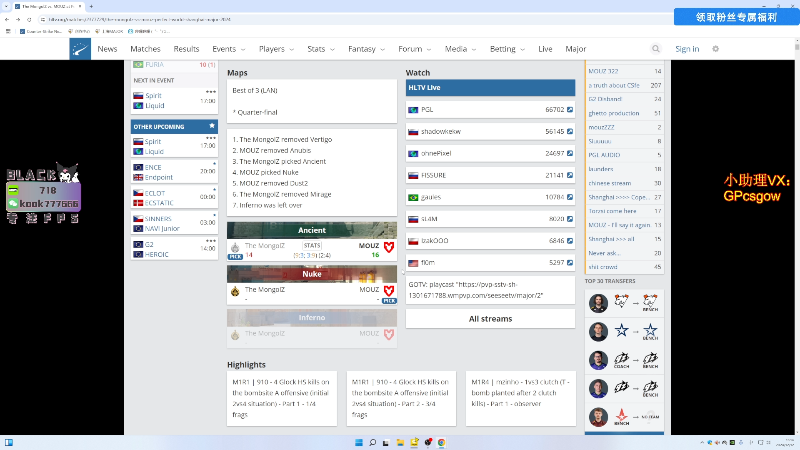Click the Inferno map banner
800x450 pixels.
click(312, 317)
